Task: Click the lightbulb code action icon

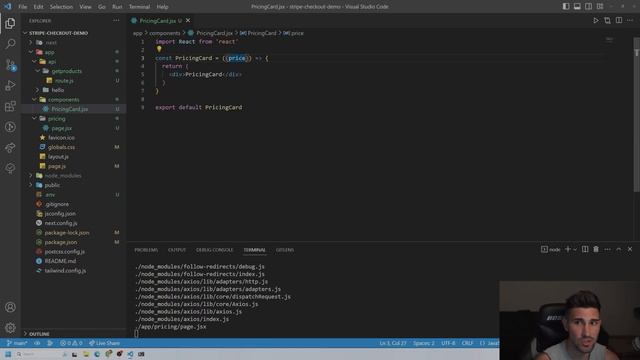Action: coord(159,49)
